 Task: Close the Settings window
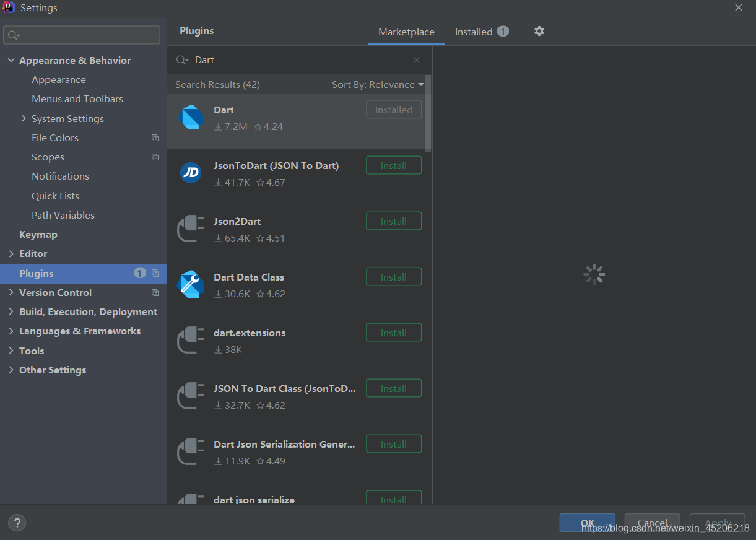738,7
